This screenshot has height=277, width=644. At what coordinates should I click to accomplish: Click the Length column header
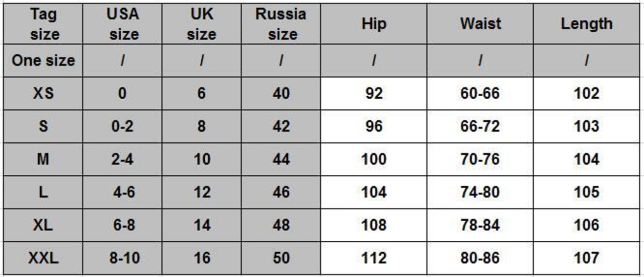[587, 24]
